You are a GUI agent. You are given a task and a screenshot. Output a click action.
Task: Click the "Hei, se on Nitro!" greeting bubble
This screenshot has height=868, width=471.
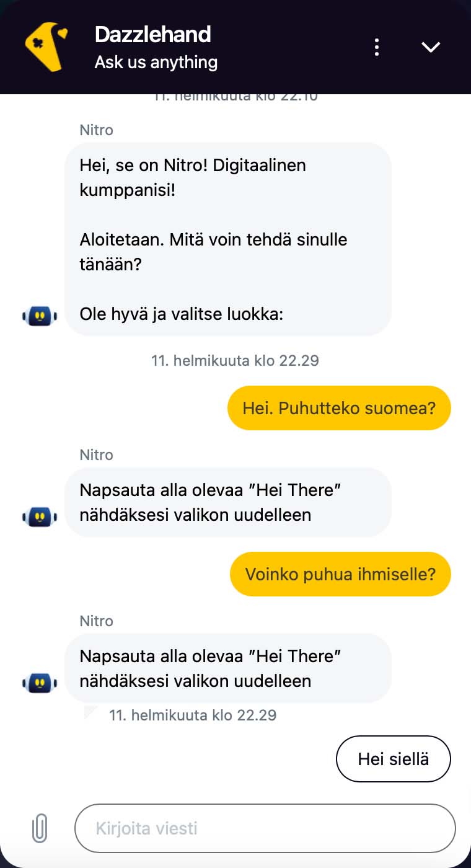click(228, 239)
